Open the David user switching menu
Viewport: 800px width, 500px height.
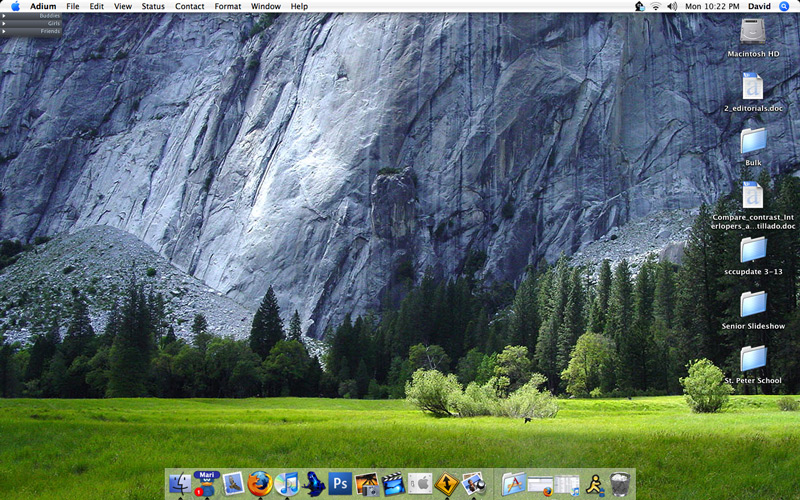[x=759, y=6]
